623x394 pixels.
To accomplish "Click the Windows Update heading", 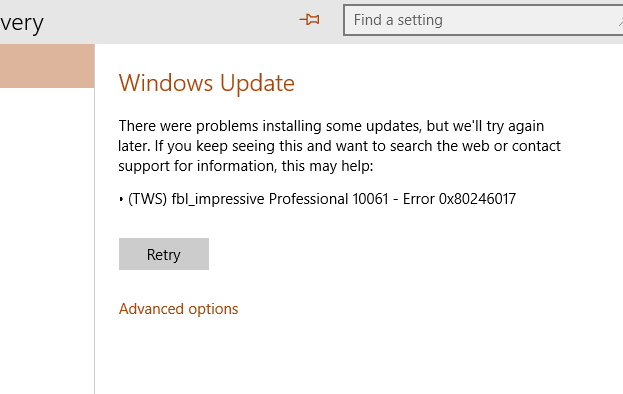I will point(207,83).
